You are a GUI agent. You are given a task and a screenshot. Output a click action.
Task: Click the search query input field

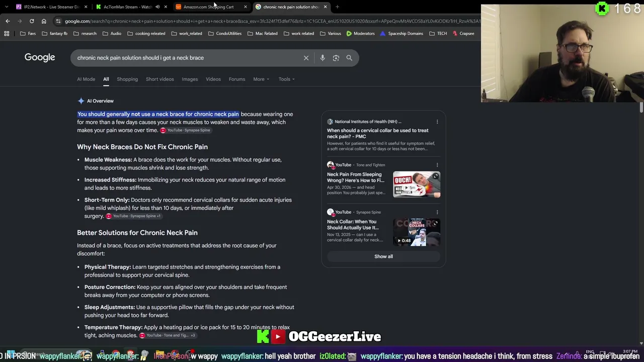point(186,58)
